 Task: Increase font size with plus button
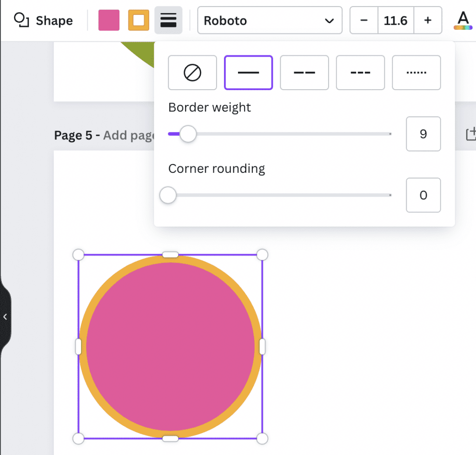[x=428, y=20]
